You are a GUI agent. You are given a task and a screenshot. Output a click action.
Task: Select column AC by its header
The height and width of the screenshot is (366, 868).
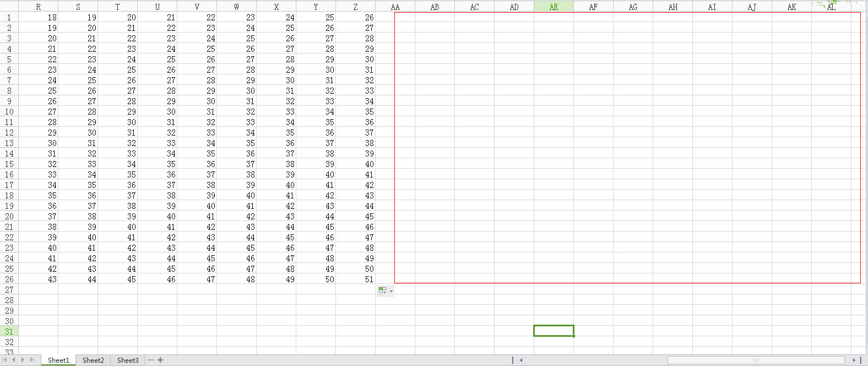[x=475, y=7]
